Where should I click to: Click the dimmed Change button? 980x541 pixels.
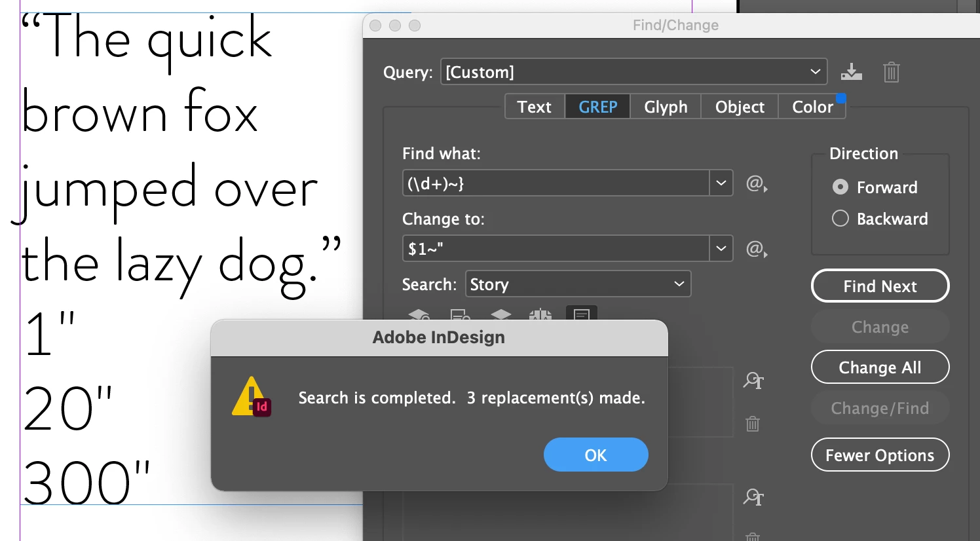pos(880,327)
